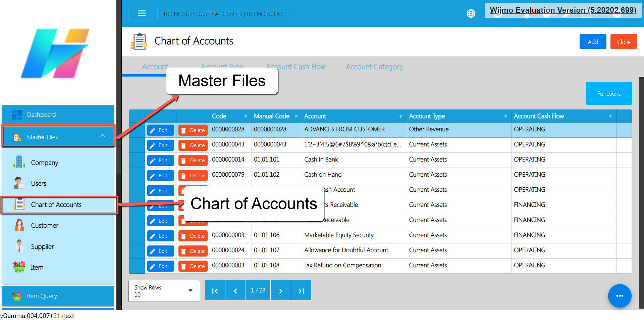Open the floating three-dots action button
This screenshot has width=644, height=320.
point(619,295)
